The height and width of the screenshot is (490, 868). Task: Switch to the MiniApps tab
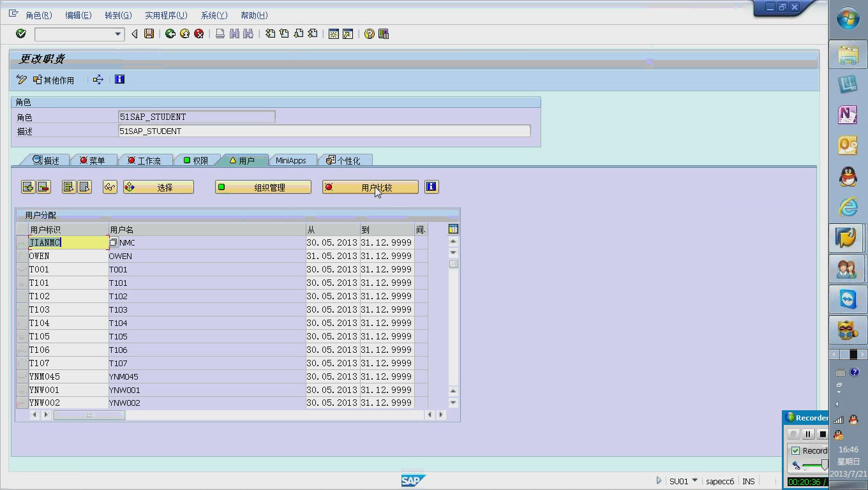coord(291,161)
